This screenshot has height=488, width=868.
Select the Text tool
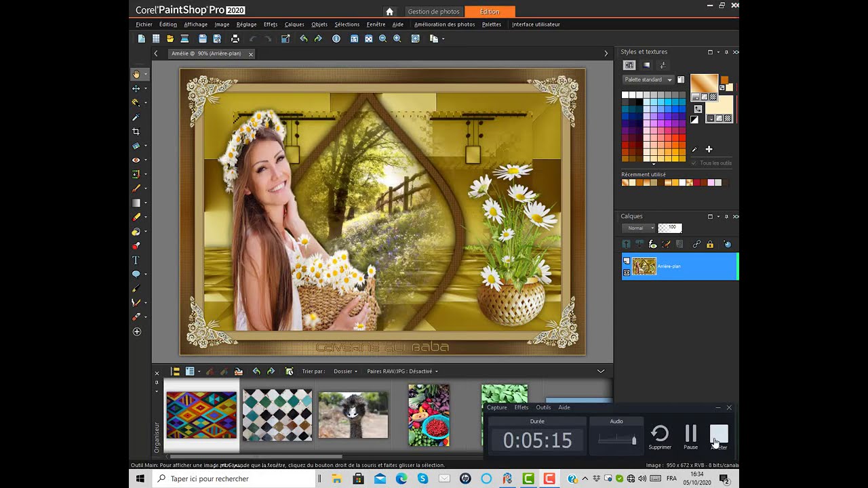(x=136, y=260)
